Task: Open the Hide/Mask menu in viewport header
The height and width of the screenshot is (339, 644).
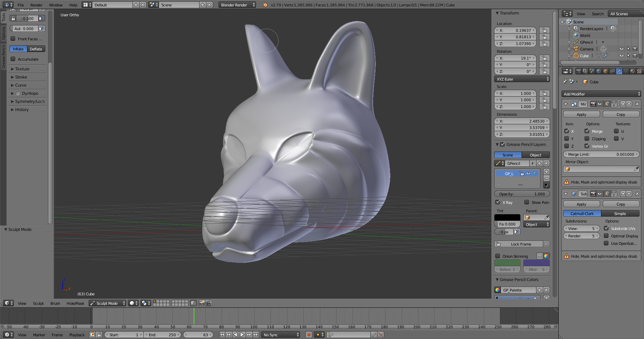Action: tap(75, 303)
